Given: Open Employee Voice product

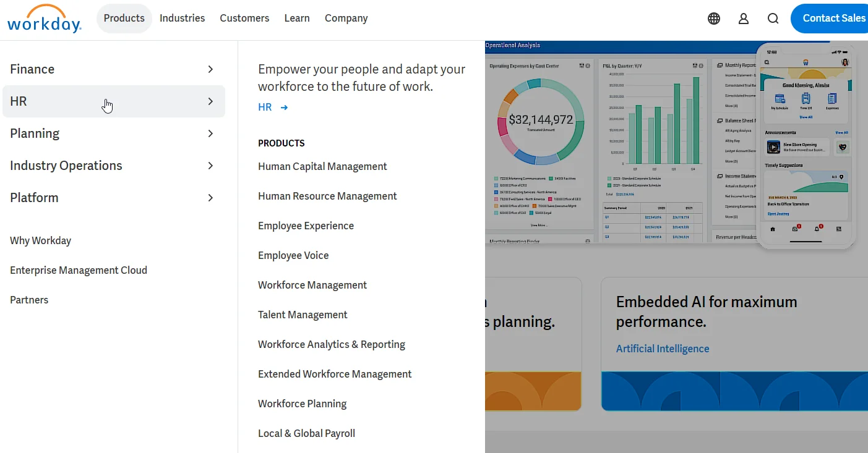Looking at the screenshot, I should coord(293,255).
